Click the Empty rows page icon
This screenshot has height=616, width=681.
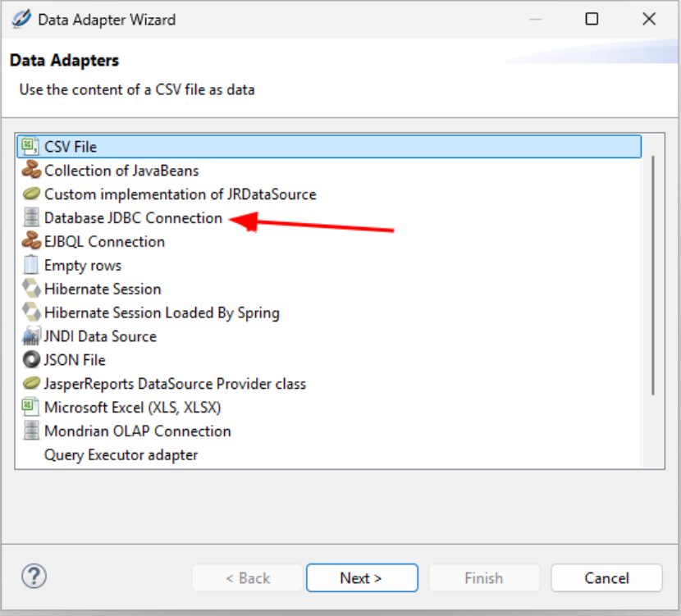(x=31, y=266)
